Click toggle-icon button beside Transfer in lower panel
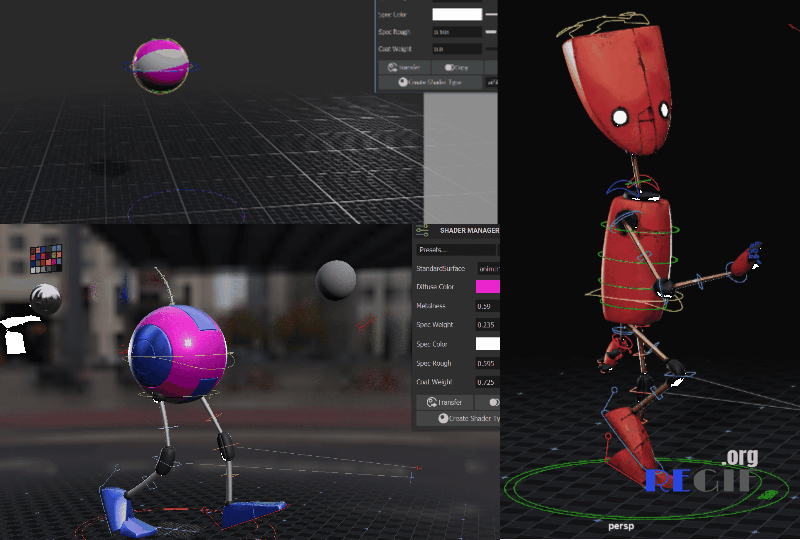The height and width of the screenshot is (540, 800). [x=488, y=402]
